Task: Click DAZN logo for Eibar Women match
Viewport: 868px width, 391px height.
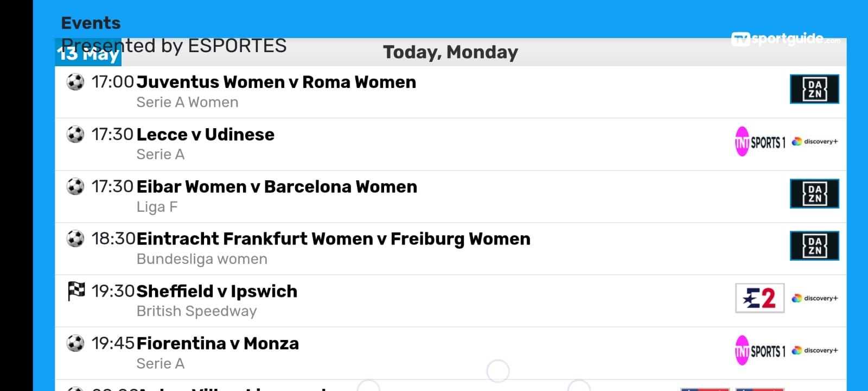Action: click(x=814, y=194)
